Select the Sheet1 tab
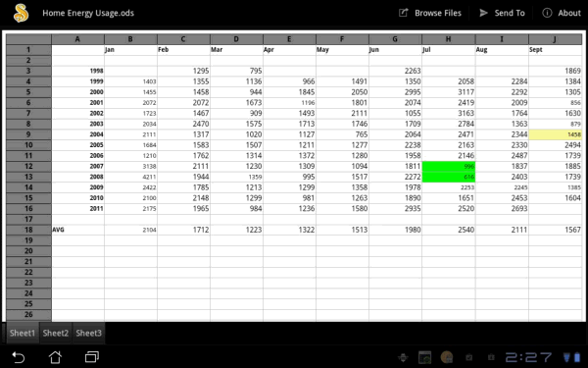 [x=23, y=333]
